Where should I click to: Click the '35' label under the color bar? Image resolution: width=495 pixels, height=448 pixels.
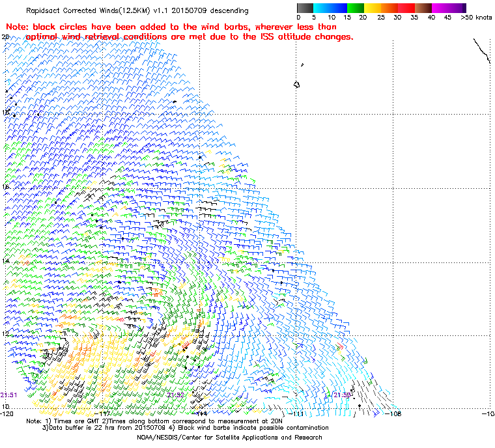[414, 18]
